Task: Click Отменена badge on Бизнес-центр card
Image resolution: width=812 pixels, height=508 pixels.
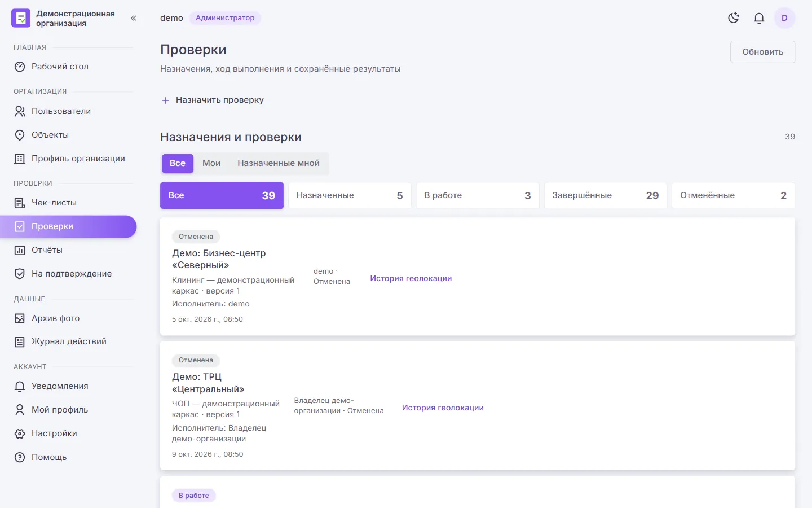Action: 196,237
